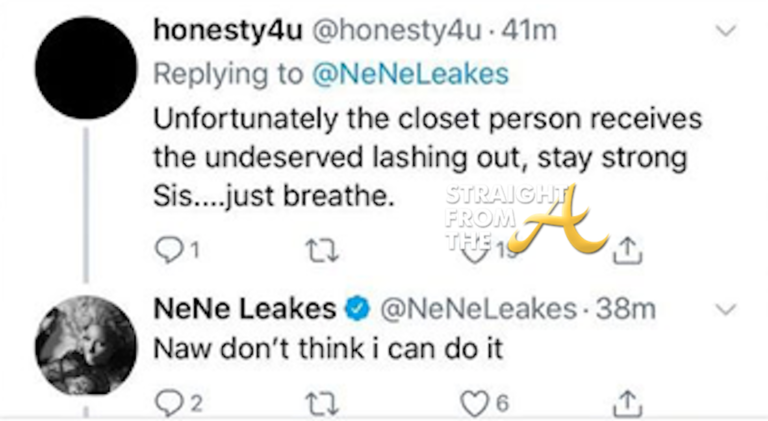
Task: View NeNe Leakes' profile picture
Action: 85,345
